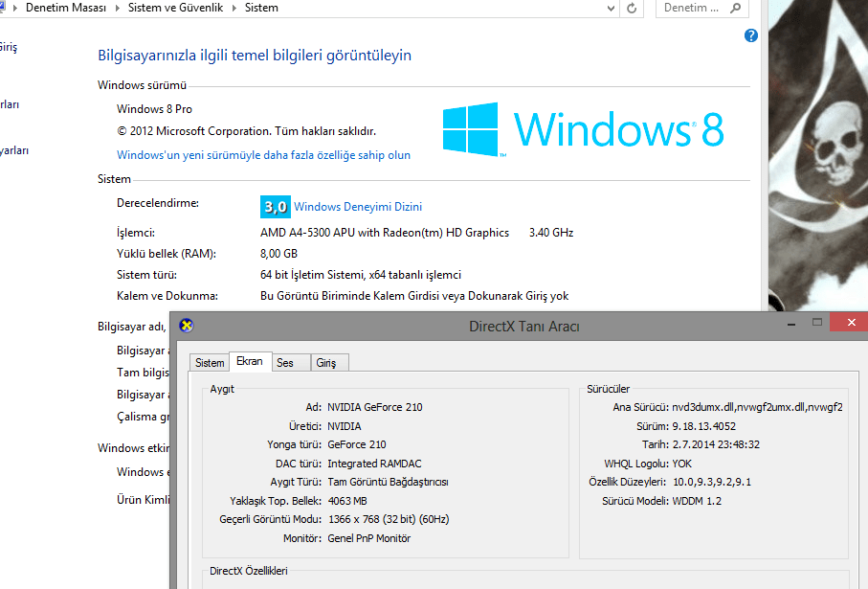This screenshot has height=589, width=868.
Task: Expand the arrow after Denetim Masası
Action: (117, 9)
